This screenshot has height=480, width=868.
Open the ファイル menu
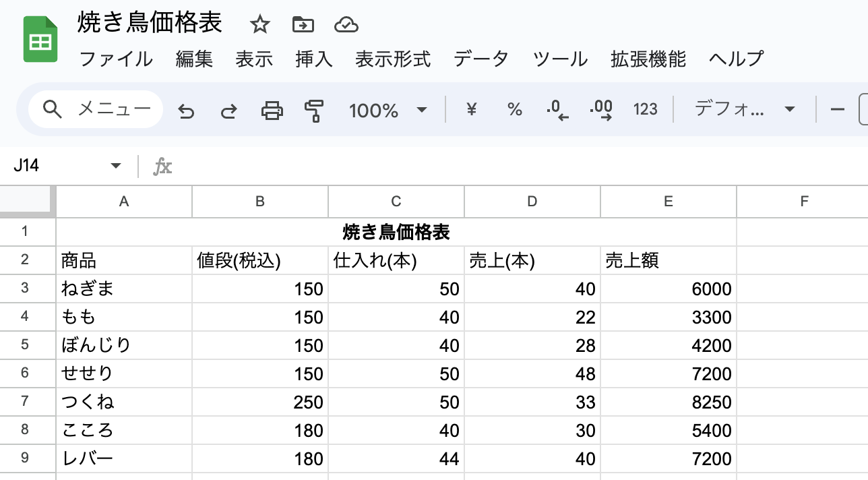[116, 59]
